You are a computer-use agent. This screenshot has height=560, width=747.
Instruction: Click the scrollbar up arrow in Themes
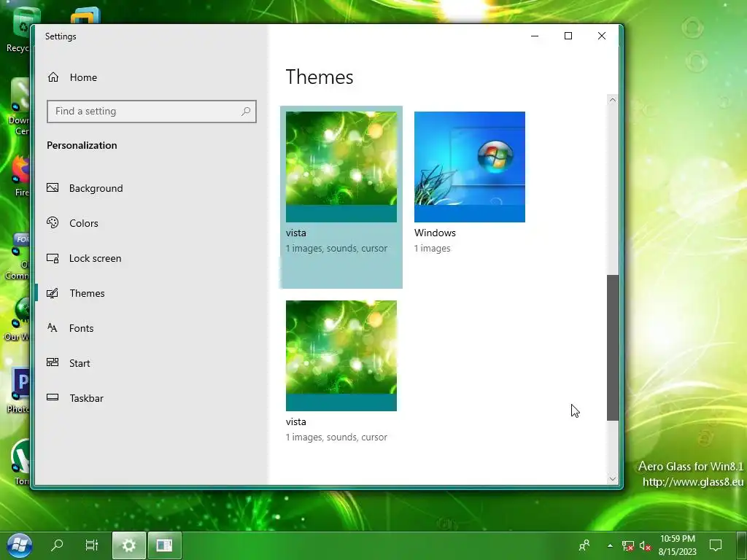(x=613, y=101)
